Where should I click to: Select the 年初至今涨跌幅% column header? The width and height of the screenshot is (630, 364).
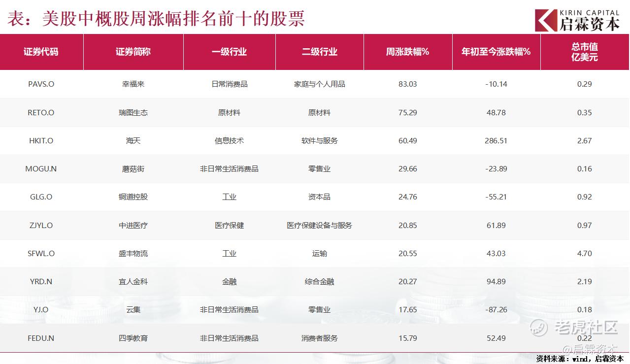coord(496,52)
